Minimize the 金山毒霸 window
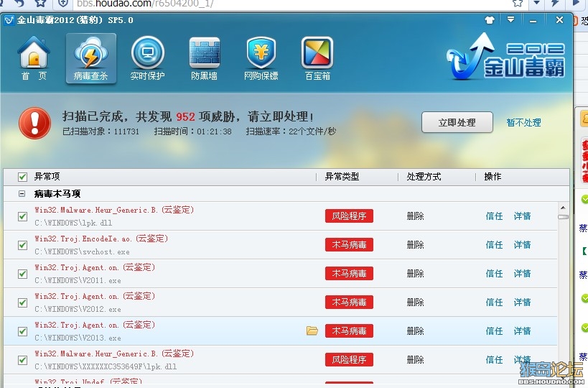 coord(533,21)
